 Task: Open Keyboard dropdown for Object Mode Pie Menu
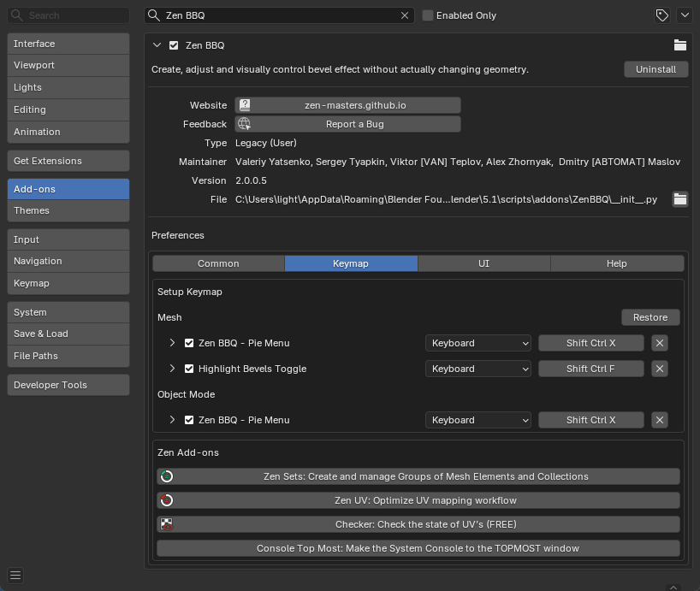tap(478, 420)
